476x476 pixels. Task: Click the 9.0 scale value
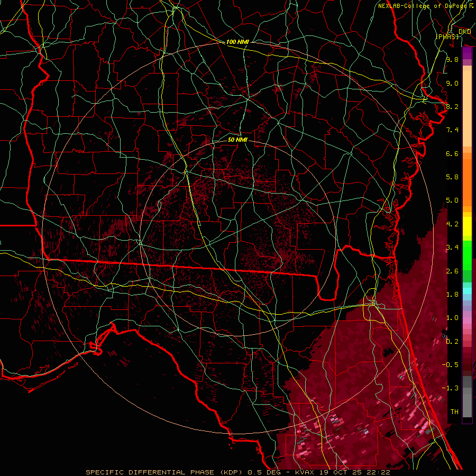[452, 83]
